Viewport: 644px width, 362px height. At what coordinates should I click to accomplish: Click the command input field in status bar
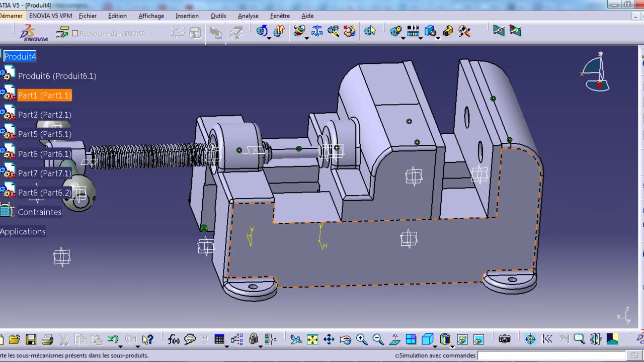click(553, 355)
